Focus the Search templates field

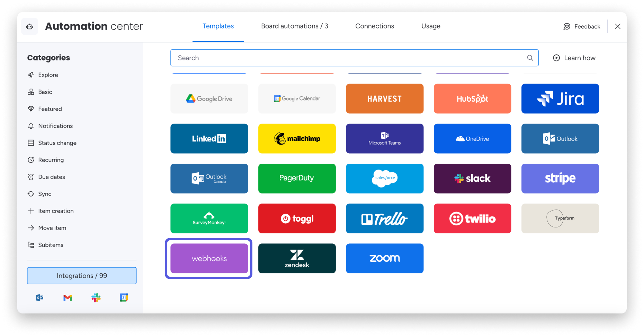(x=354, y=58)
